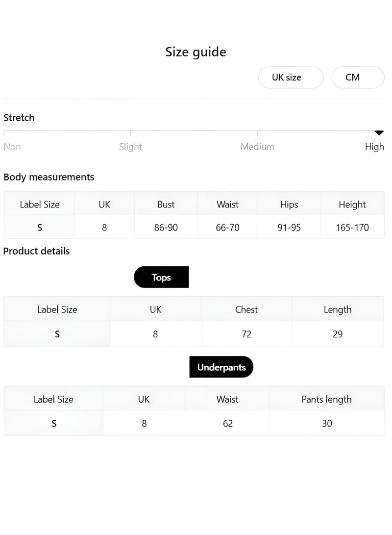
Task: Click the Bust value 86-90
Action: (166, 228)
